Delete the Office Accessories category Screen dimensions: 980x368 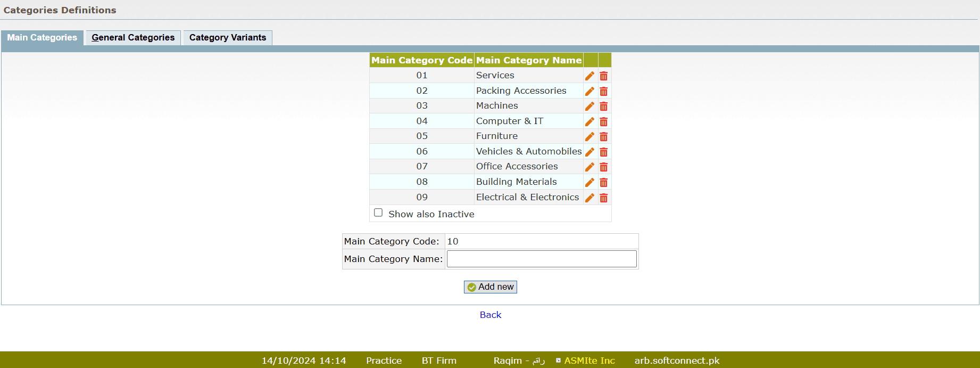click(x=603, y=167)
